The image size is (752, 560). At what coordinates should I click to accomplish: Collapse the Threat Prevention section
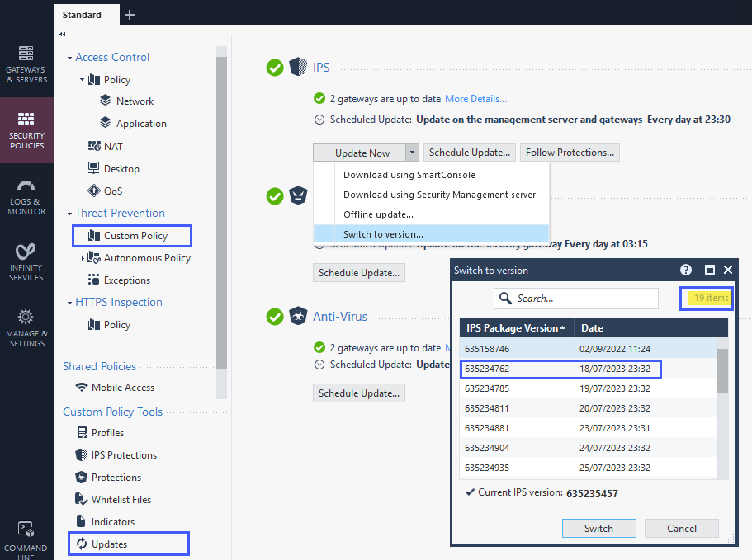(69, 214)
